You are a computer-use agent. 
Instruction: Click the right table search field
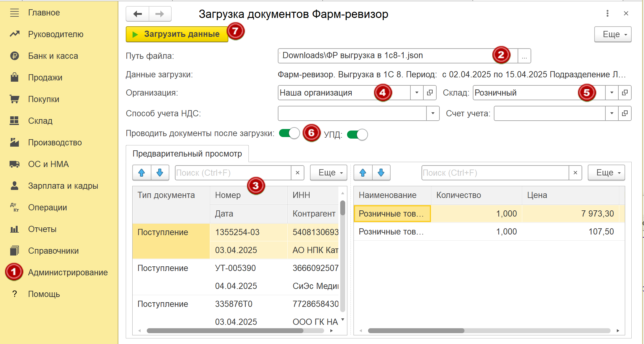[495, 173]
